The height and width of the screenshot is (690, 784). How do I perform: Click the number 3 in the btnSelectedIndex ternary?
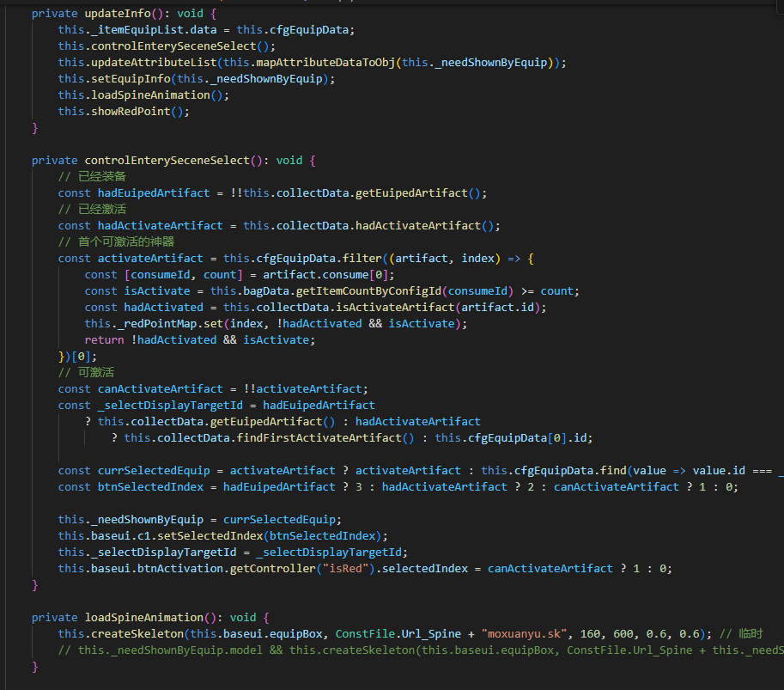(x=358, y=487)
